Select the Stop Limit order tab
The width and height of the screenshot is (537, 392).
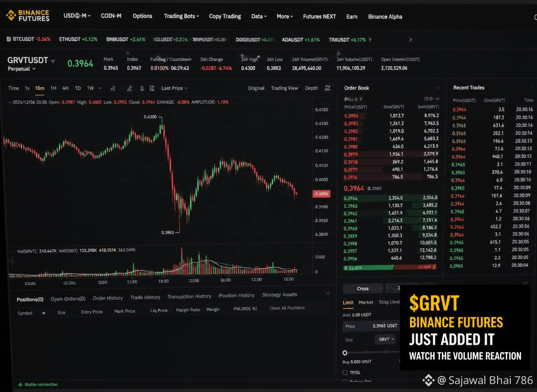(390, 302)
